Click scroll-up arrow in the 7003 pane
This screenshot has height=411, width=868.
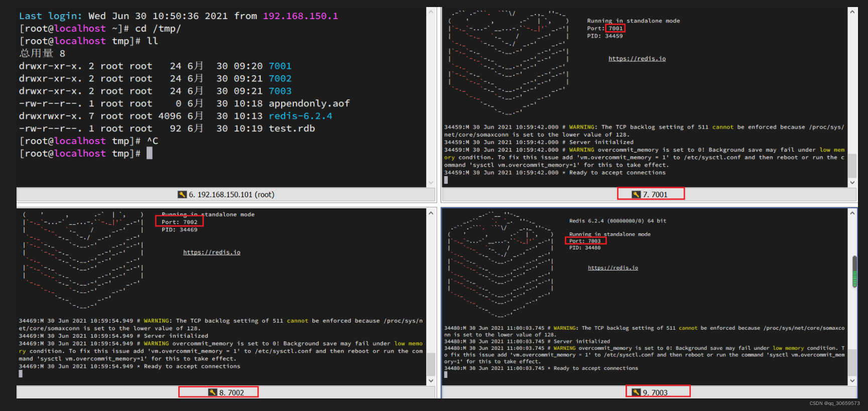coord(852,213)
